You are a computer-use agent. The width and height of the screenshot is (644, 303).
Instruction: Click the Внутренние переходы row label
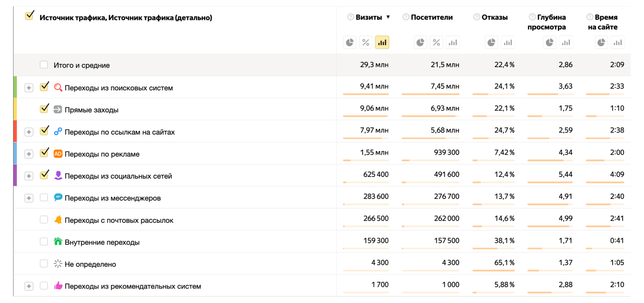102,242
